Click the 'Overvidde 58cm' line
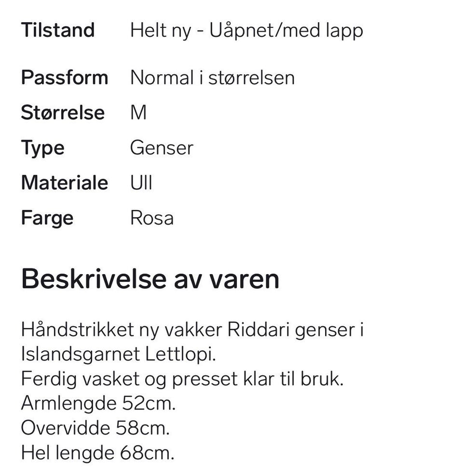463x476 pixels. point(95,428)
